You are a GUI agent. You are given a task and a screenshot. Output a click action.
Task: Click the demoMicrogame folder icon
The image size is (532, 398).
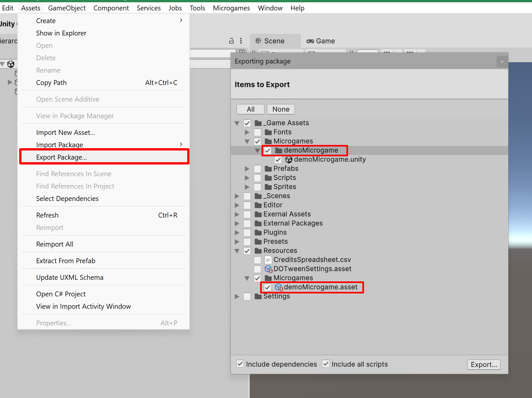click(x=278, y=150)
